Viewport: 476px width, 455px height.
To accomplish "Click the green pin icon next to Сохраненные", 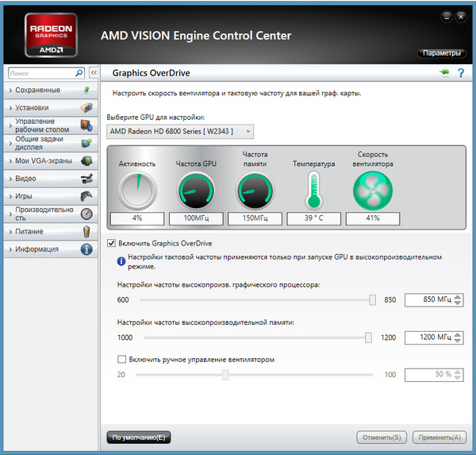I will point(86,90).
